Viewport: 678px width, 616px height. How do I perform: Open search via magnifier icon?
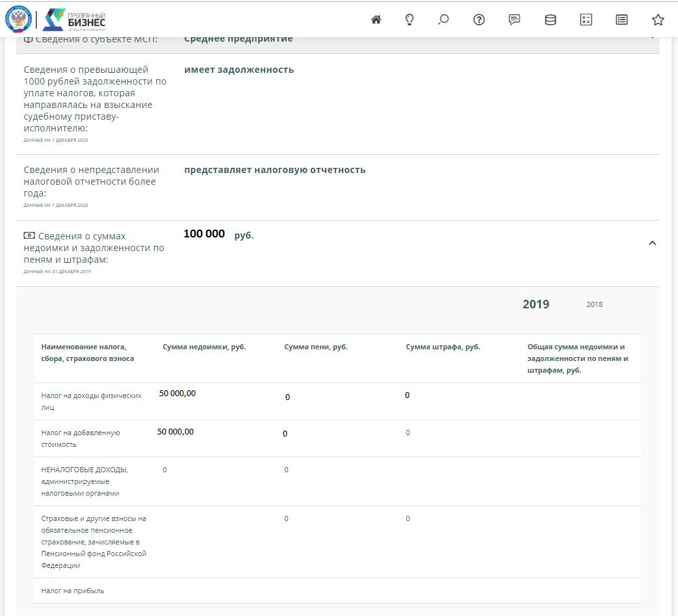coord(443,20)
